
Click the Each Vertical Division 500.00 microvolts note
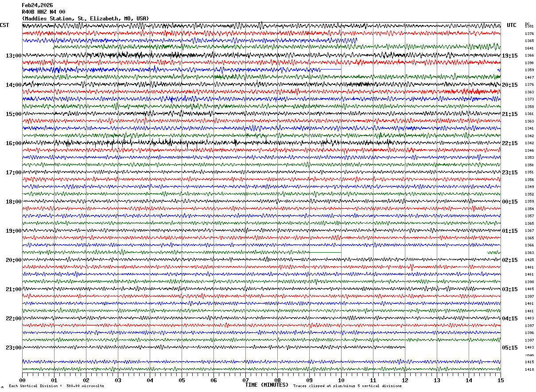coord(56,386)
